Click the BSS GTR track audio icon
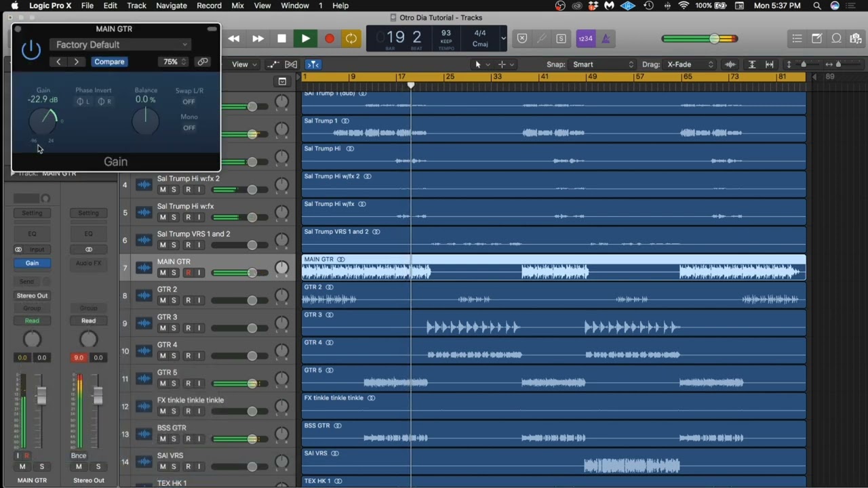Viewport: 868px width, 488px height. coord(144,434)
